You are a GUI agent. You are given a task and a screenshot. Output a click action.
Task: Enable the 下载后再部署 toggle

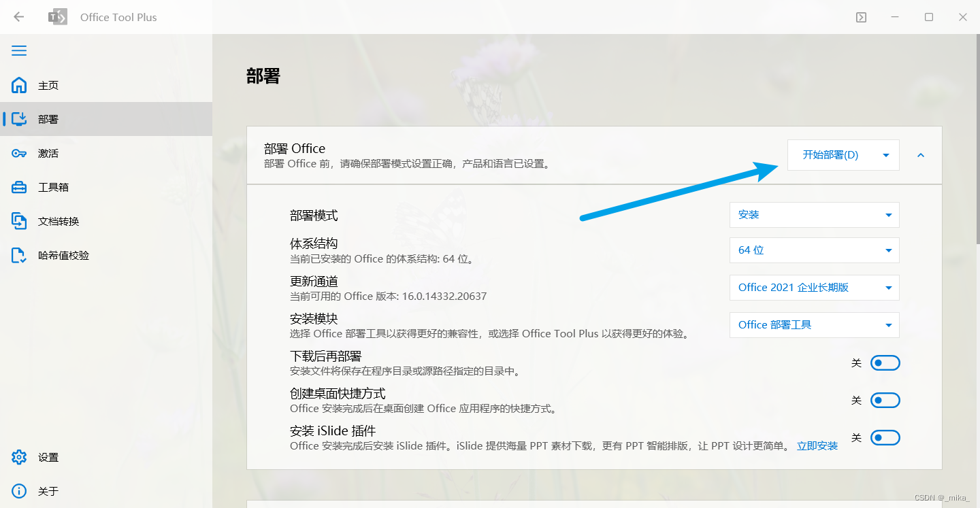(x=885, y=363)
